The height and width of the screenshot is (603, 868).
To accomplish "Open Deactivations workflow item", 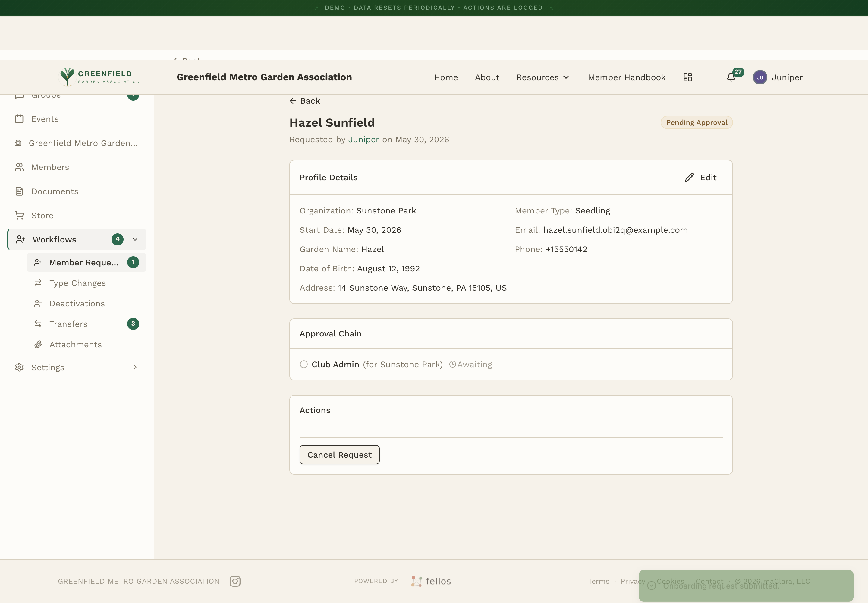I will coord(86,303).
